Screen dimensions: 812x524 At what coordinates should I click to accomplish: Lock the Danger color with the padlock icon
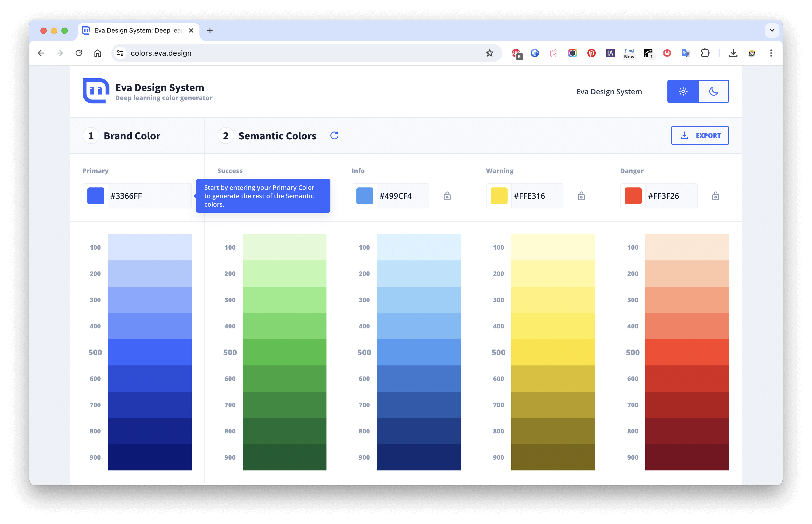(715, 196)
